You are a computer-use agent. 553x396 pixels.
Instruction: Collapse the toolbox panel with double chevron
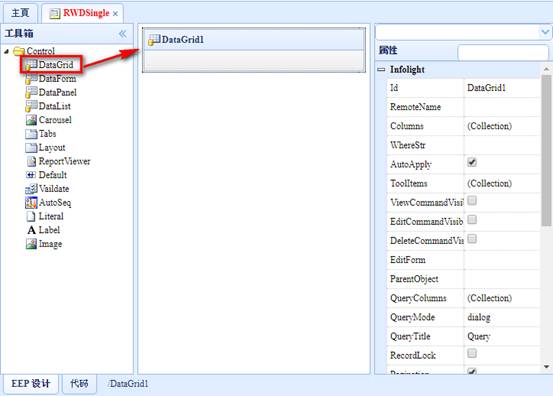coord(122,34)
